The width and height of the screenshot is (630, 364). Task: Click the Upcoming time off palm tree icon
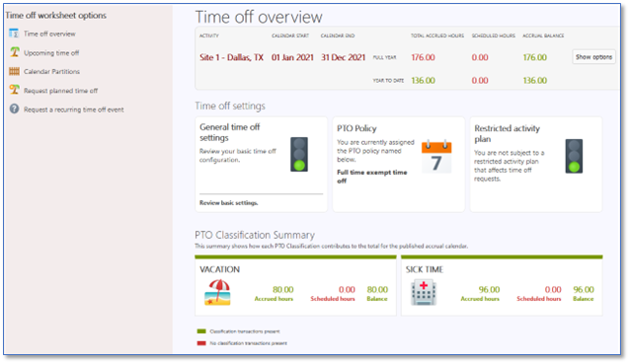click(15, 52)
